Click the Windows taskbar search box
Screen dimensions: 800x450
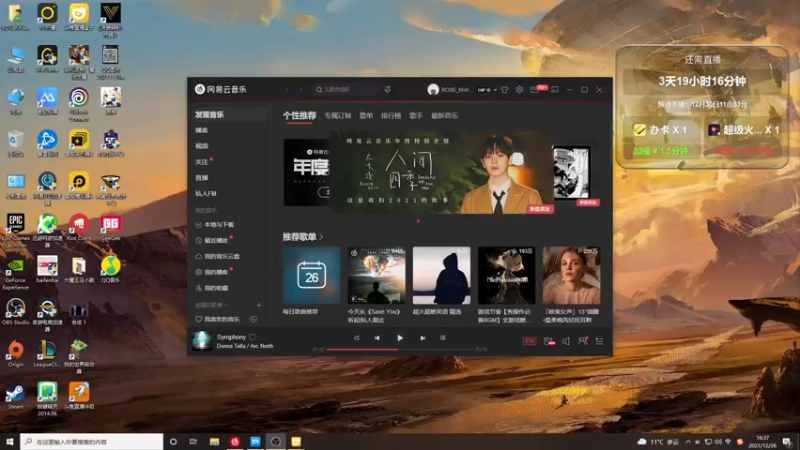coord(92,441)
